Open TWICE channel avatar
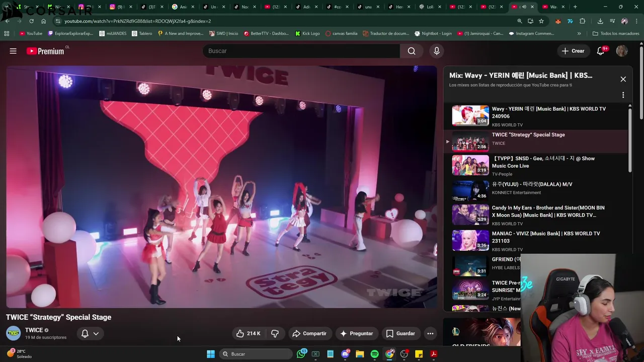This screenshot has width=644, height=362. coord(14,333)
